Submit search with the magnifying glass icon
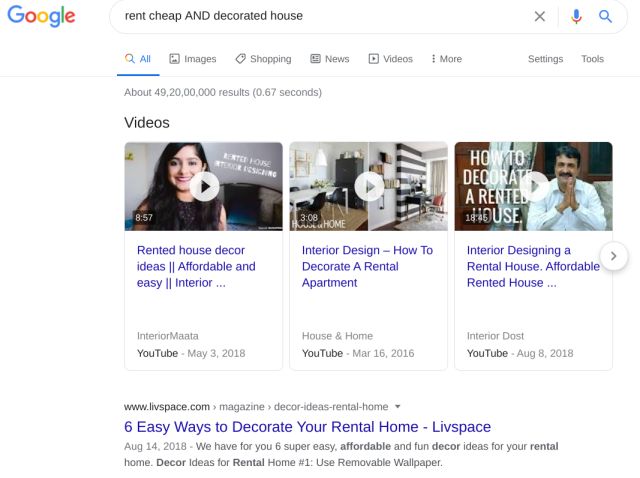Viewport: 640px width, 478px height. [x=605, y=16]
